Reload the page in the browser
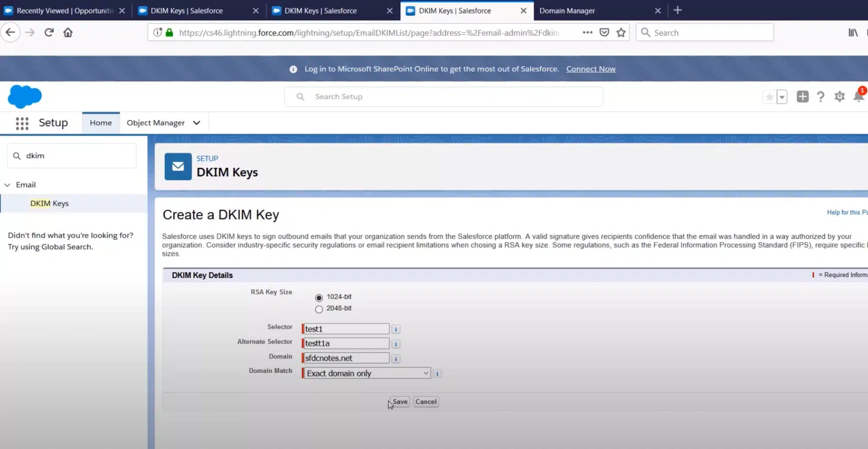 [x=49, y=33]
